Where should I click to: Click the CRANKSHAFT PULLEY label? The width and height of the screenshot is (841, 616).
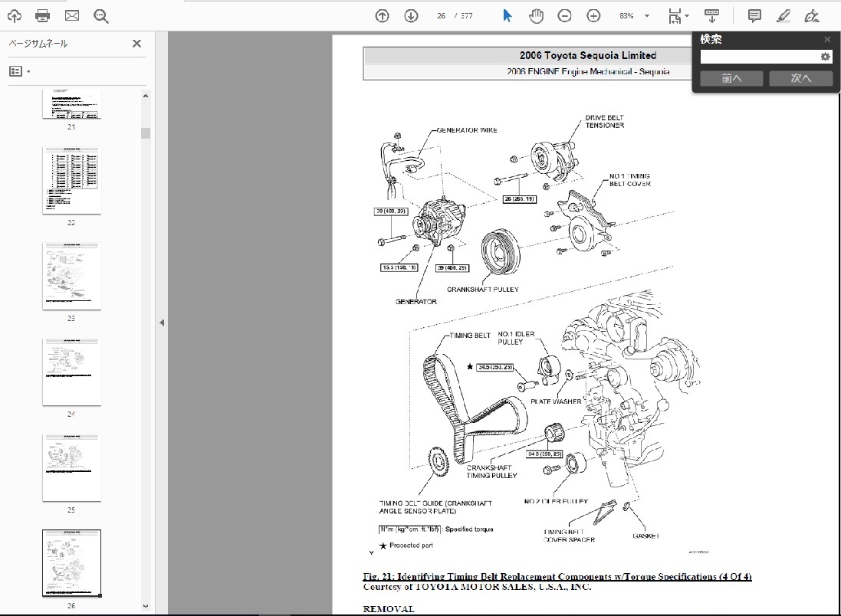483,290
